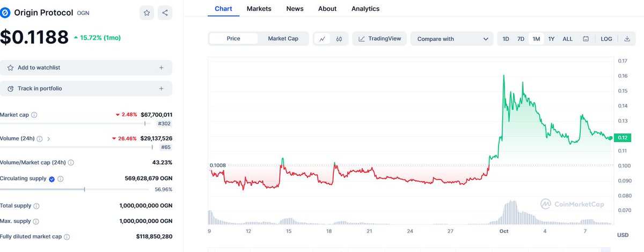Toggle LOG scale on chart
Viewport: 644px width, 252px height.
coord(606,39)
